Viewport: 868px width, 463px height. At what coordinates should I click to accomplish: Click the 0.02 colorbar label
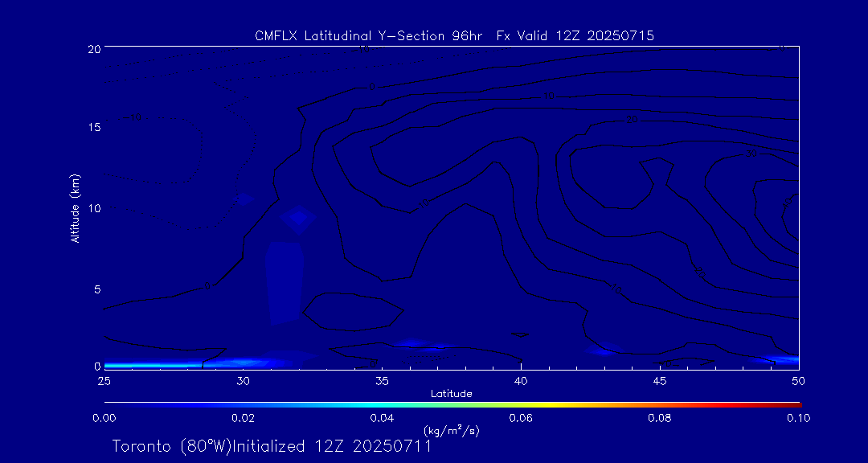click(x=243, y=418)
